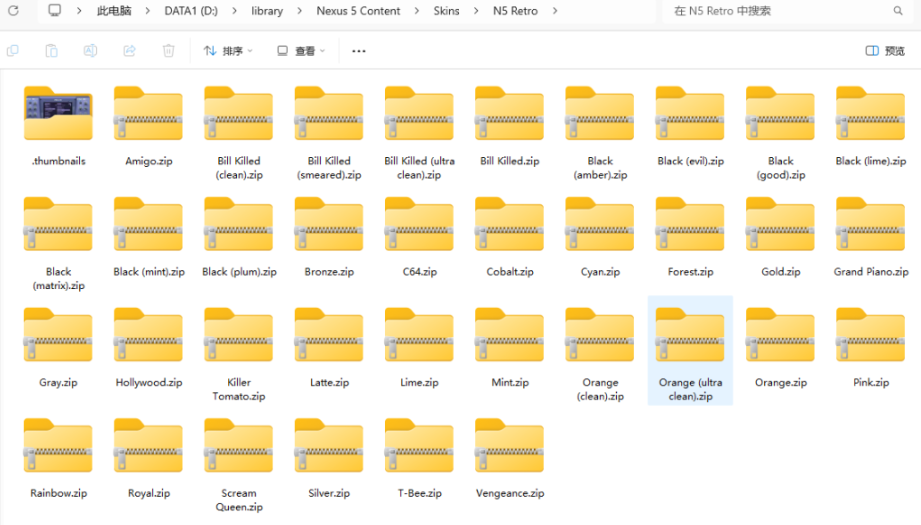
Task: Click the magnifier search icon
Action: 898,11
